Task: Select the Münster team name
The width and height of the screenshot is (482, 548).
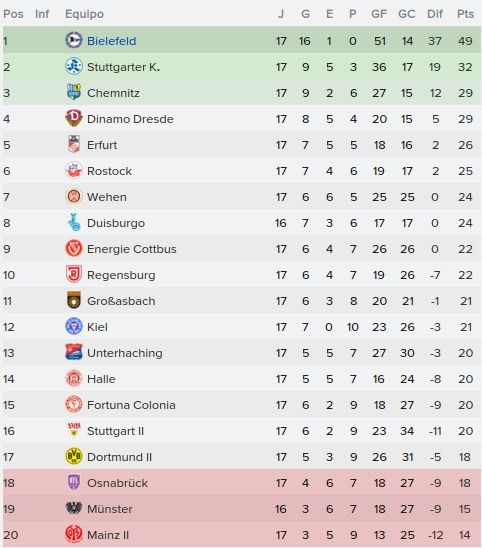Action: (110, 509)
